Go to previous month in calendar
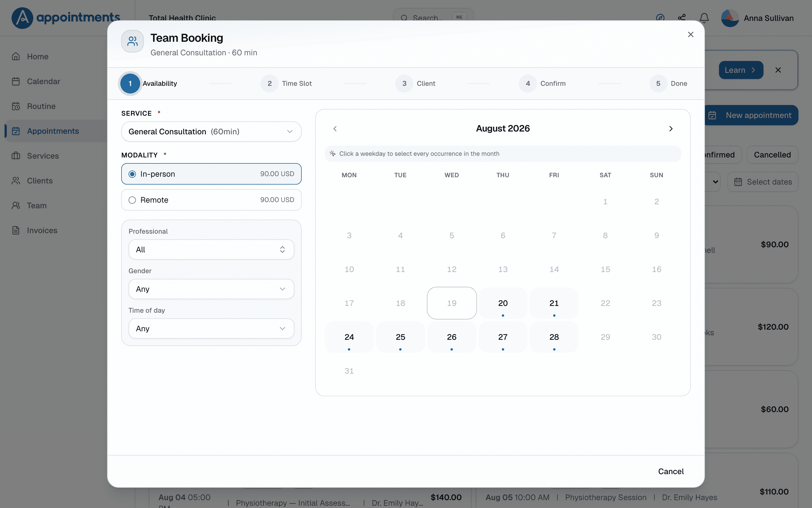812x508 pixels. pyautogui.click(x=335, y=129)
